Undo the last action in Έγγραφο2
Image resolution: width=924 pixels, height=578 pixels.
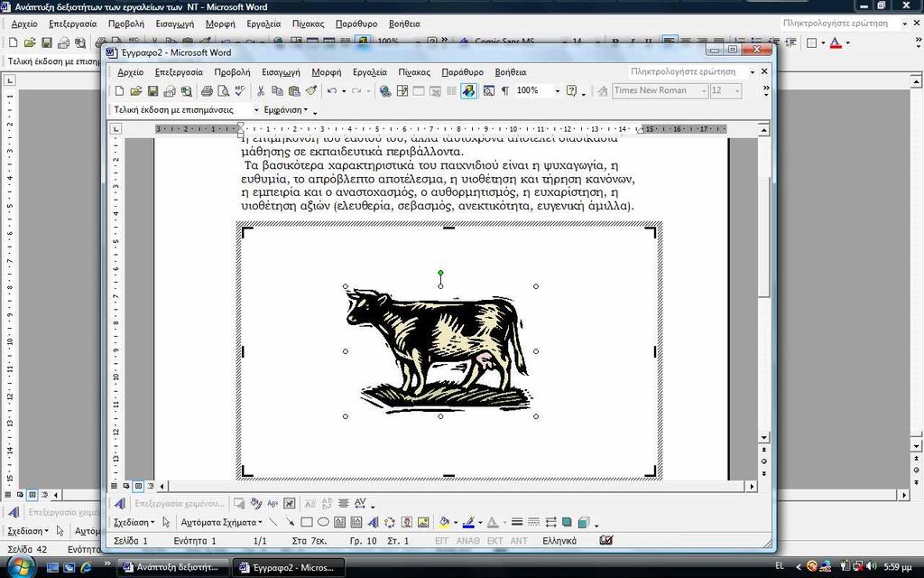[332, 91]
